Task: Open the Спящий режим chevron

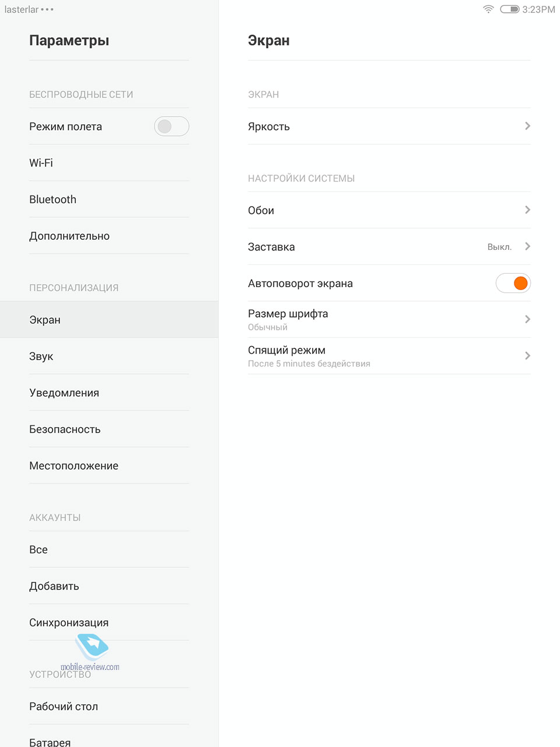Action: click(x=527, y=356)
